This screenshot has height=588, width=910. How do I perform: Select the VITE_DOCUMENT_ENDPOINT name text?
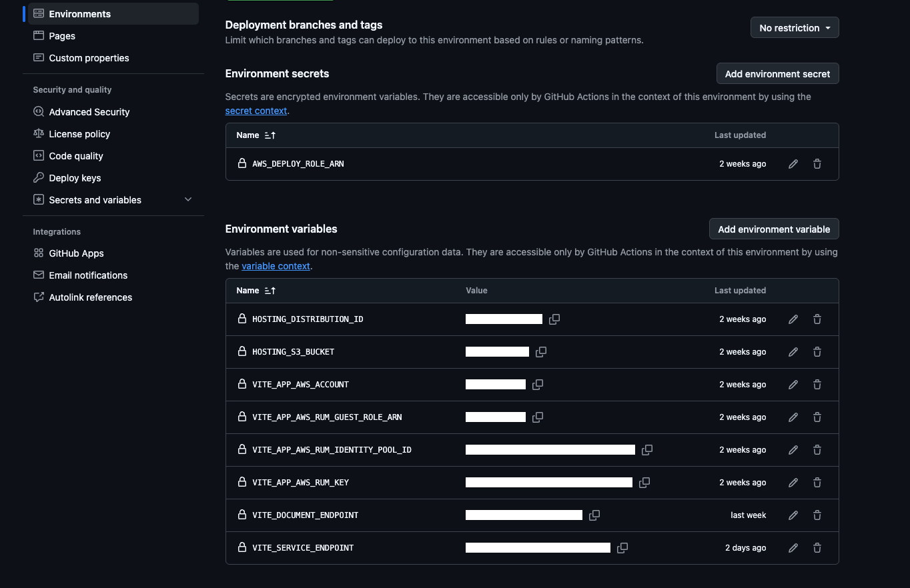pos(306,515)
